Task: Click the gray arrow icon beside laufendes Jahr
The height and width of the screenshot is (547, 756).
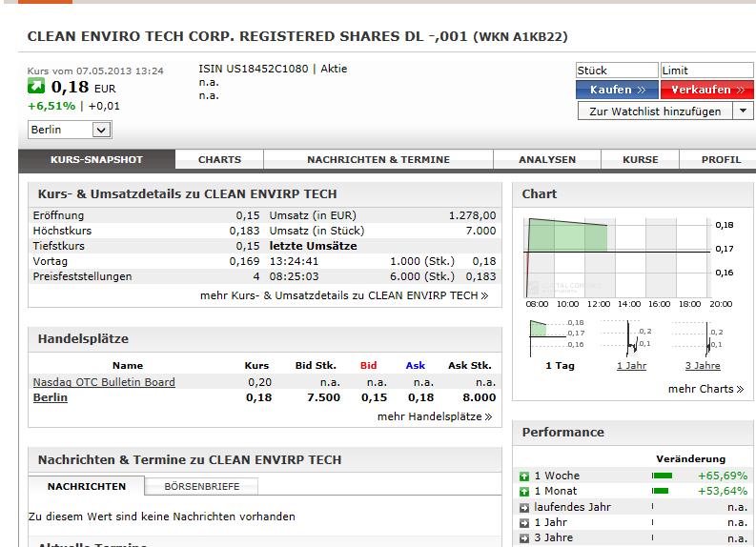Action: pos(524,507)
